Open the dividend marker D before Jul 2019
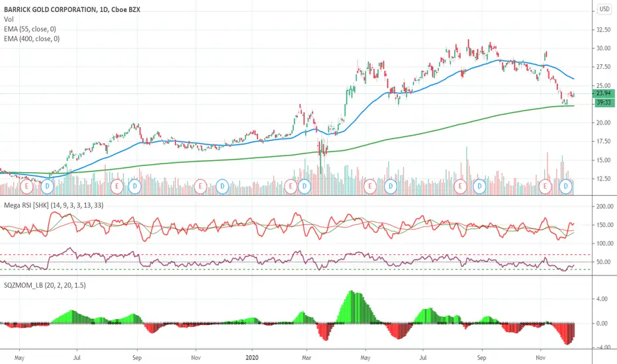Viewport: 617px width, 364px height. tap(47, 186)
